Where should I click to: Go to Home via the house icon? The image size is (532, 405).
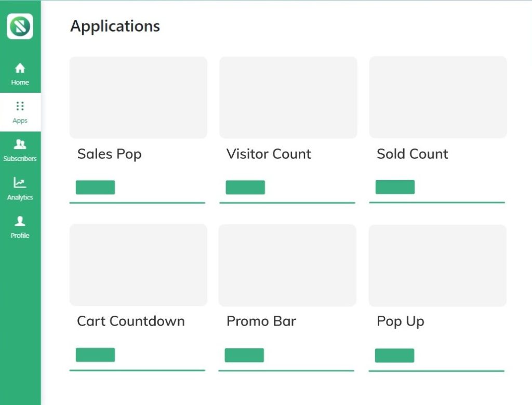click(x=20, y=69)
